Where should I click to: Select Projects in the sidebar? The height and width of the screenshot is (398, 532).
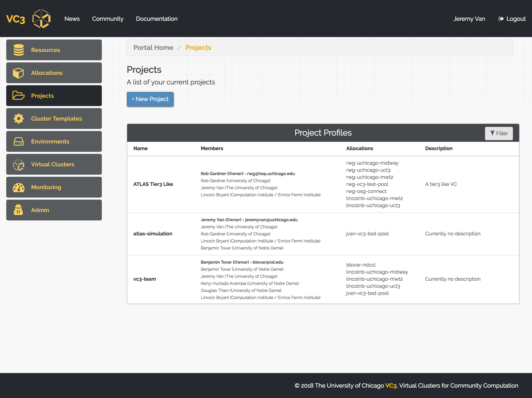coord(54,96)
